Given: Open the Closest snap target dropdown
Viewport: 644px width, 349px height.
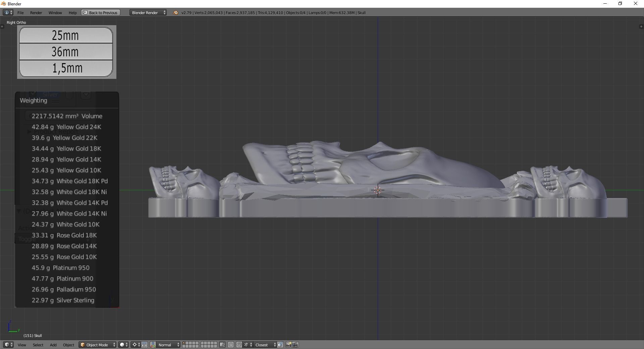Looking at the screenshot, I should pyautogui.click(x=265, y=345).
